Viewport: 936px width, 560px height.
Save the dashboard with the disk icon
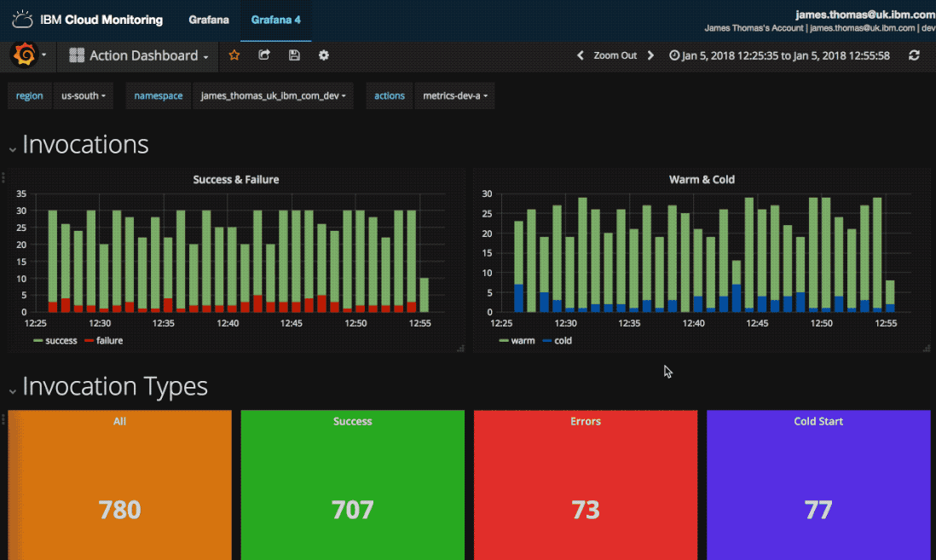(x=293, y=55)
